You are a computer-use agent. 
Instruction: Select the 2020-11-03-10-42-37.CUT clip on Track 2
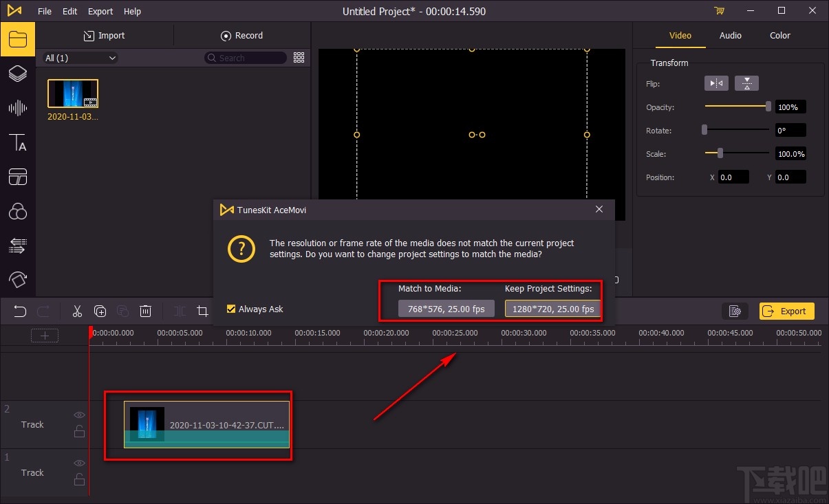pos(206,424)
